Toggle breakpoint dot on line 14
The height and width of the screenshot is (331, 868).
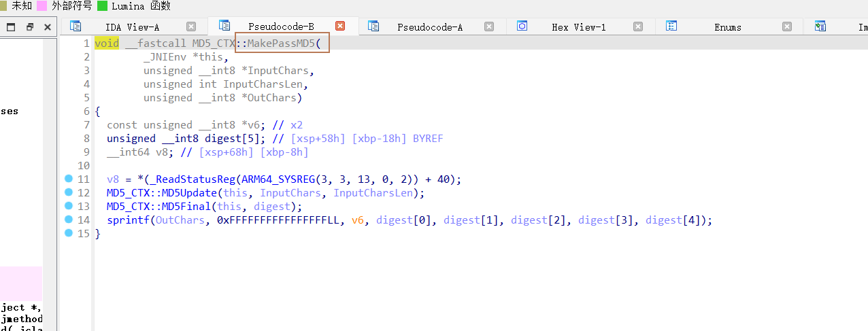[68, 220]
